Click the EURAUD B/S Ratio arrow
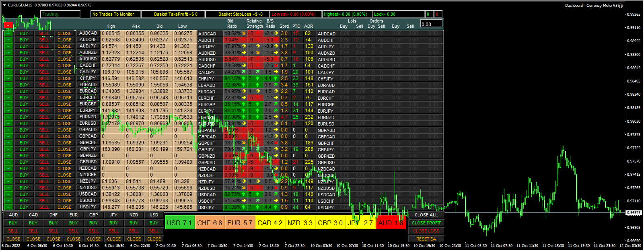Viewport: 644px width, 251px height. pos(276,85)
